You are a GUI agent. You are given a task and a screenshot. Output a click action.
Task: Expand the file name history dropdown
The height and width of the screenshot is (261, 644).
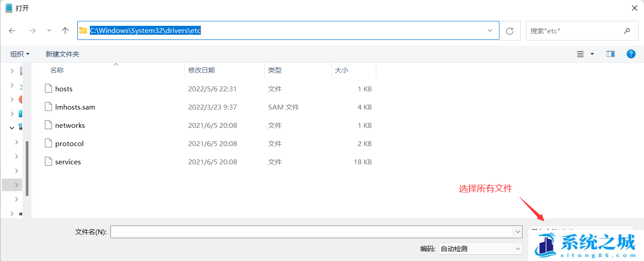pyautogui.click(x=517, y=232)
